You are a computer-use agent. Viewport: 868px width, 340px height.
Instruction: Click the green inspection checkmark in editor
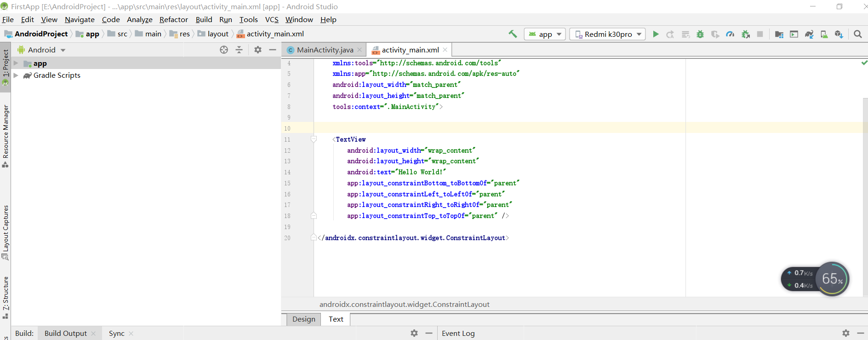coord(864,63)
